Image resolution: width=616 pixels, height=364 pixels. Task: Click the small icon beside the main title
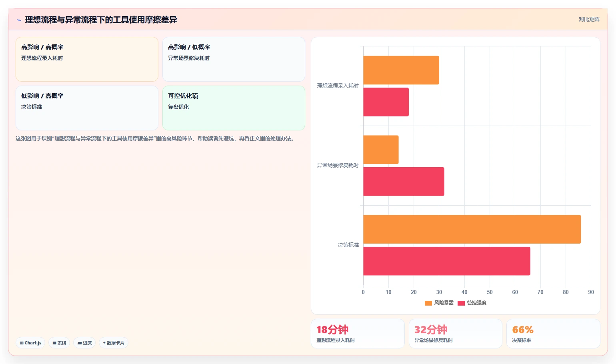pos(19,20)
